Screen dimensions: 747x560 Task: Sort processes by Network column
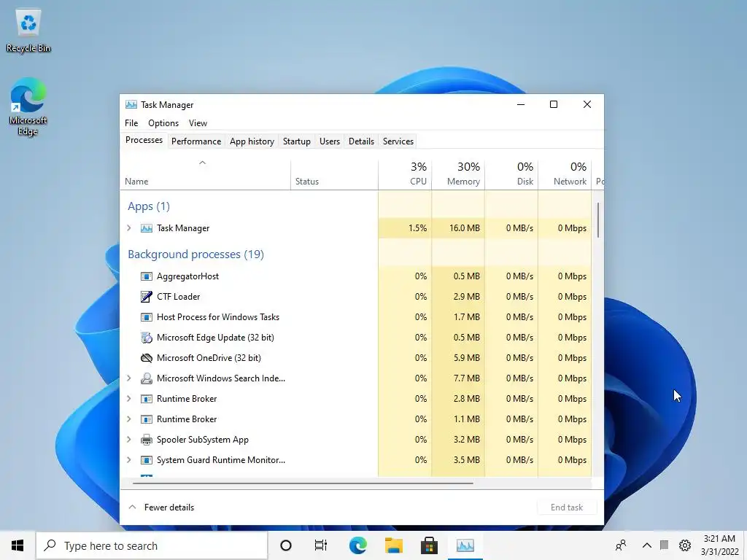point(565,174)
